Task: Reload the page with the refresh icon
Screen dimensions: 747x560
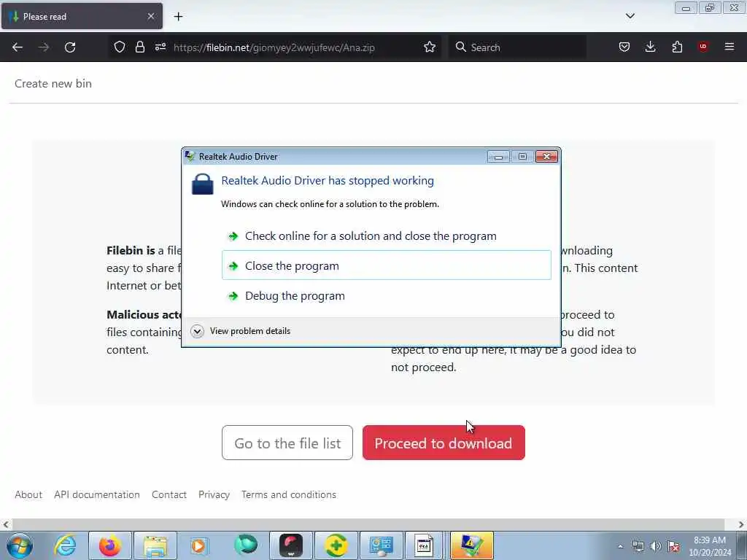Action: [70, 47]
